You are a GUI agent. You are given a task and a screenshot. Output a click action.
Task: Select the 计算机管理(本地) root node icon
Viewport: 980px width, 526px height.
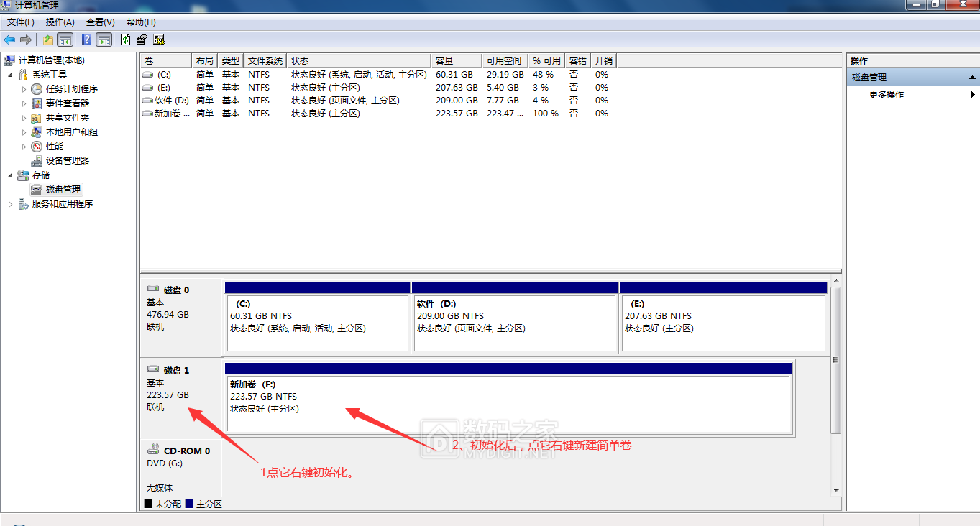coord(10,60)
